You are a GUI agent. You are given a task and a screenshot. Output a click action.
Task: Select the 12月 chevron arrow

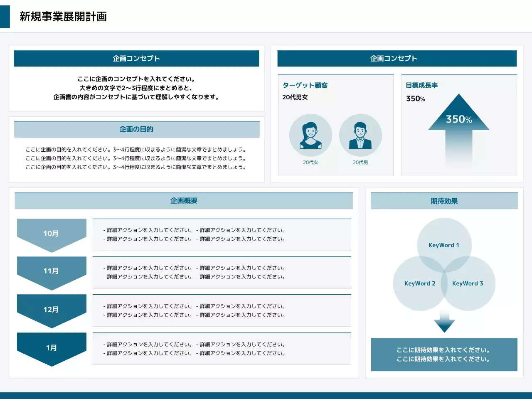[52, 309]
